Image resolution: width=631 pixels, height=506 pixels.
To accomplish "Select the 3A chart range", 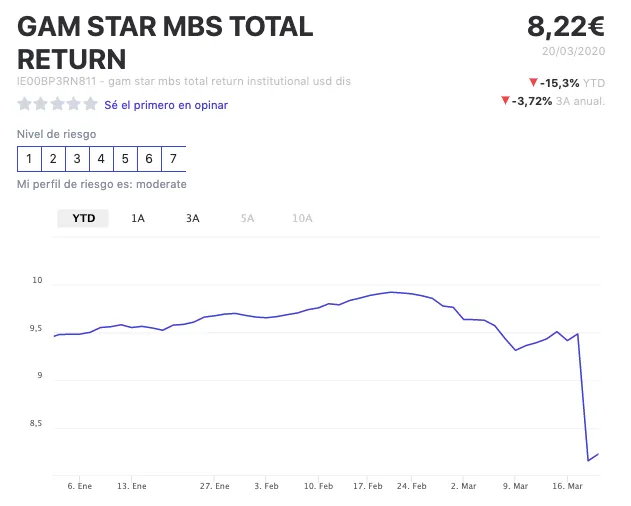I will pos(193,218).
